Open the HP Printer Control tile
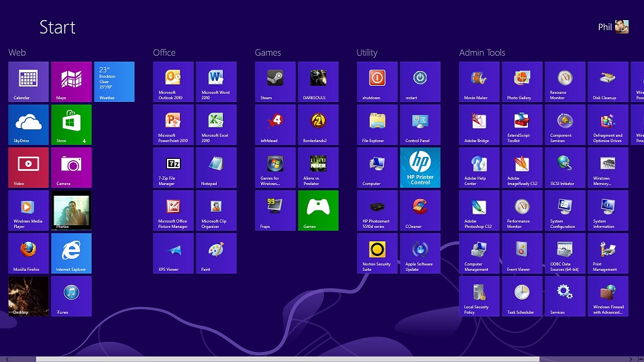 (420, 168)
